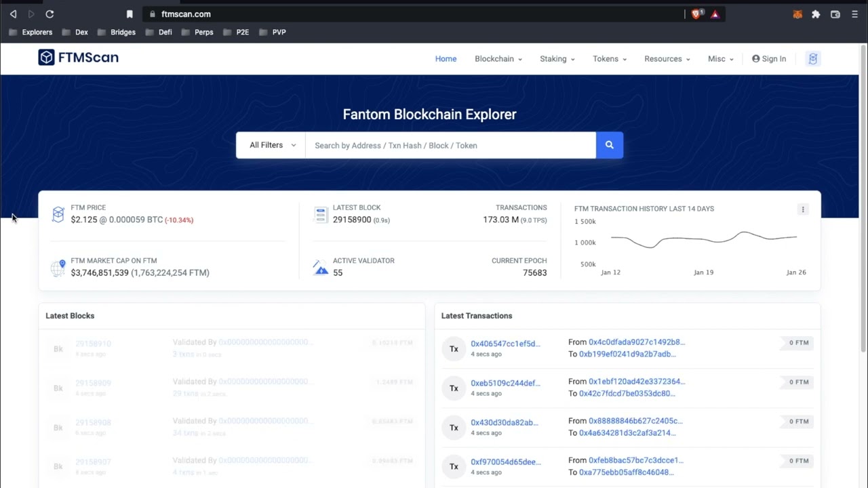Open the Misc nav menu
The image size is (868, 488).
click(x=721, y=59)
